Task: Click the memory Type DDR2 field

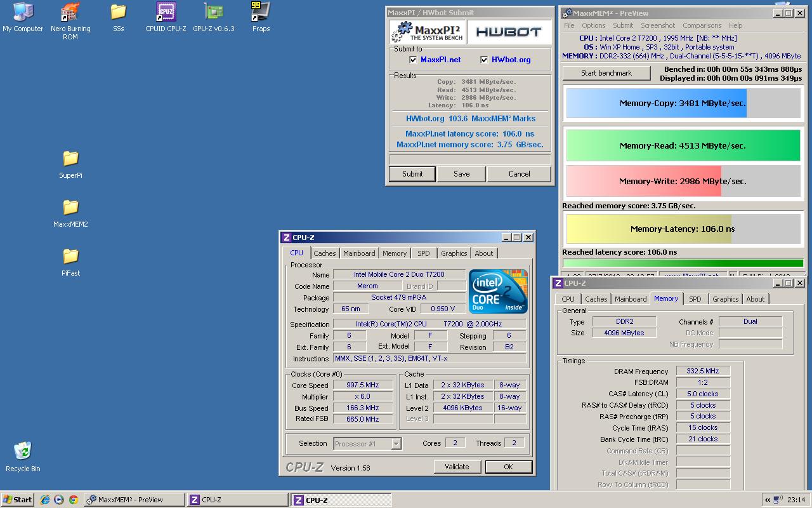Action: pos(624,322)
